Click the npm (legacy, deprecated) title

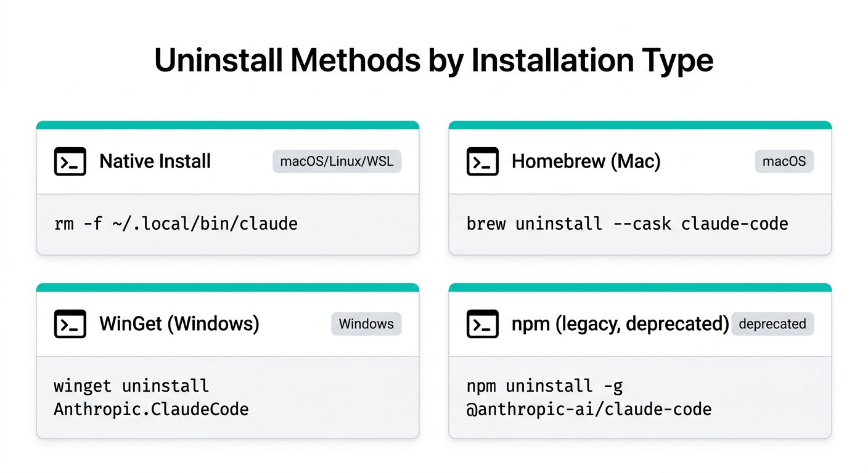[620, 324]
